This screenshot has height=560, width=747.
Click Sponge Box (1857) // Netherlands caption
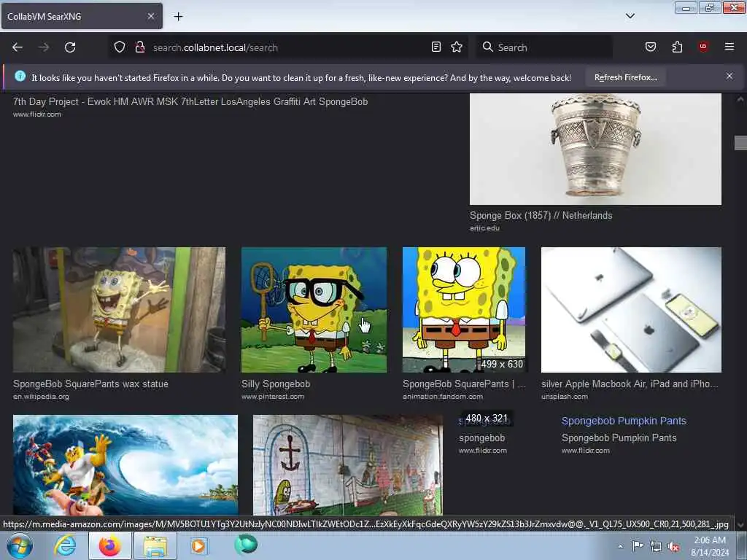(541, 215)
